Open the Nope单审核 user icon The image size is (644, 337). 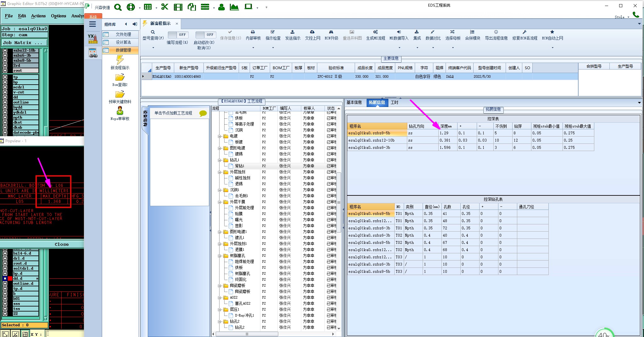click(120, 111)
